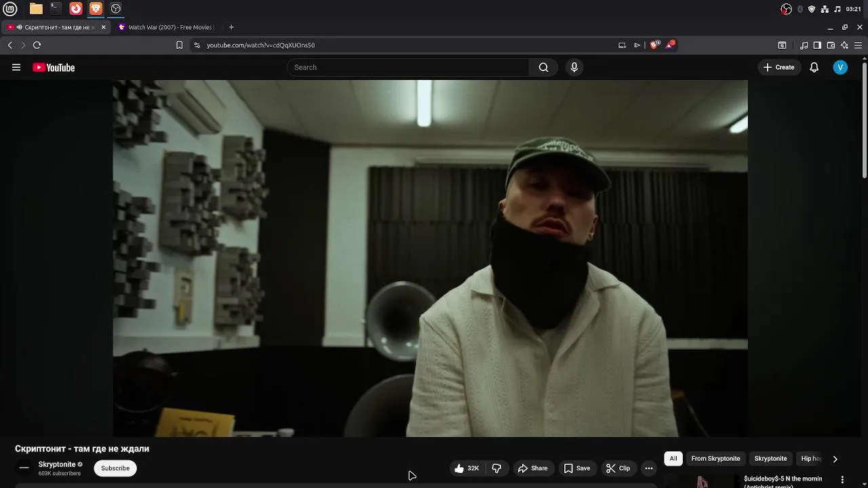Viewport: 868px width, 488px height.
Task: Open more actions three-dot menu
Action: pyautogui.click(x=649, y=468)
